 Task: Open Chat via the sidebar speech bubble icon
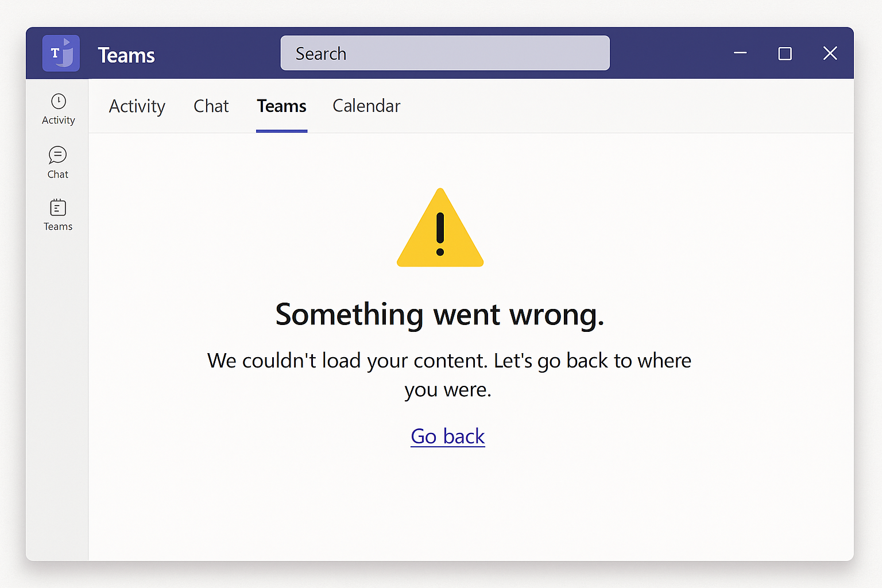57,155
